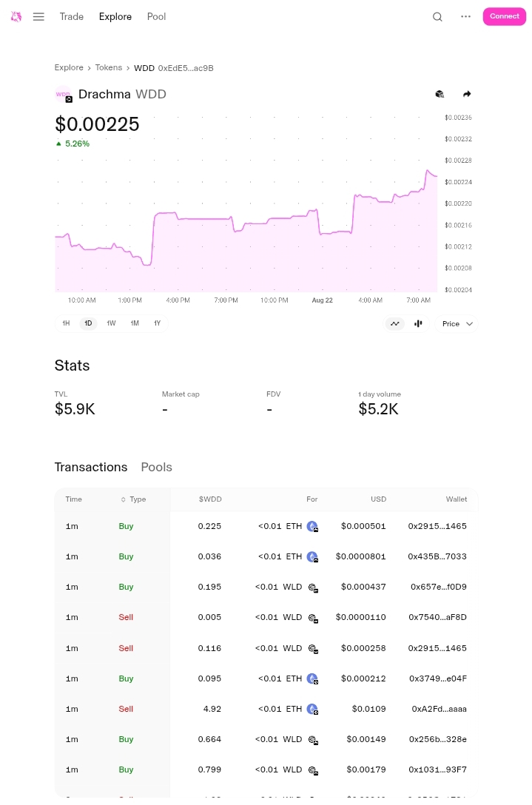Open the Price chart type dropdown
Viewport: 532px width, 805px height.
458,323
